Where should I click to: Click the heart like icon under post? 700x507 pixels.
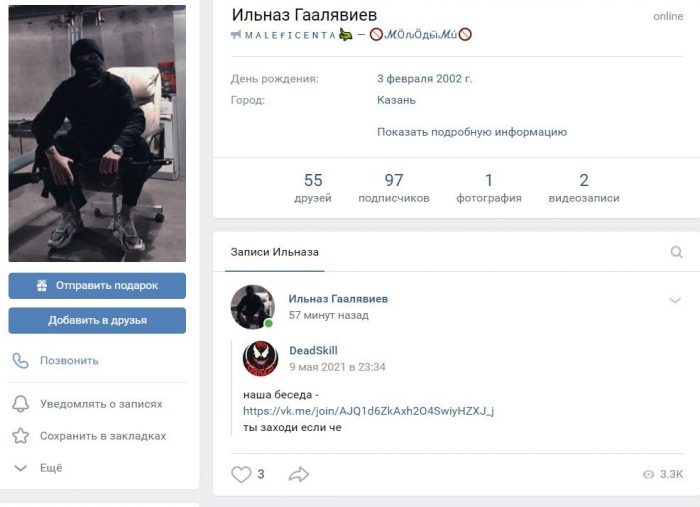(x=241, y=474)
